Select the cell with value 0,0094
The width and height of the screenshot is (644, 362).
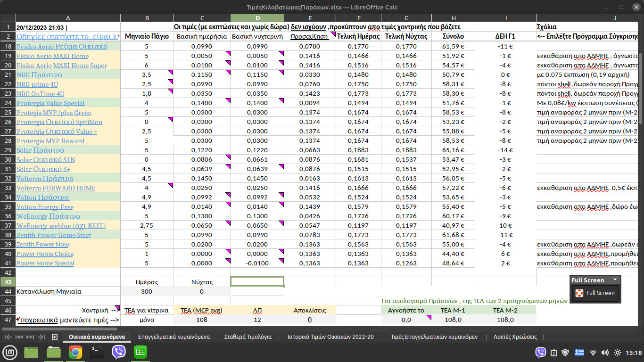pyautogui.click(x=310, y=103)
